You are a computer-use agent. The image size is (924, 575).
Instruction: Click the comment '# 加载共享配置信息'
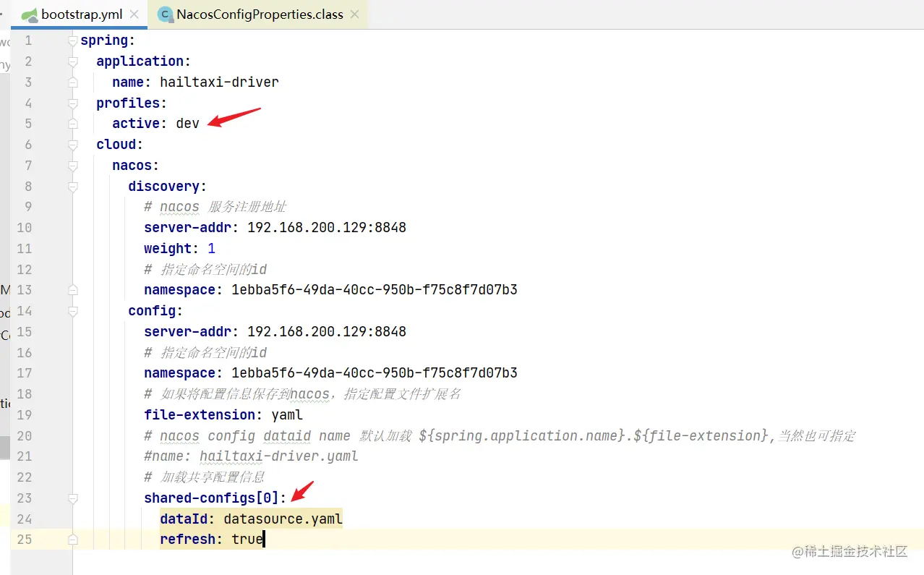point(205,477)
